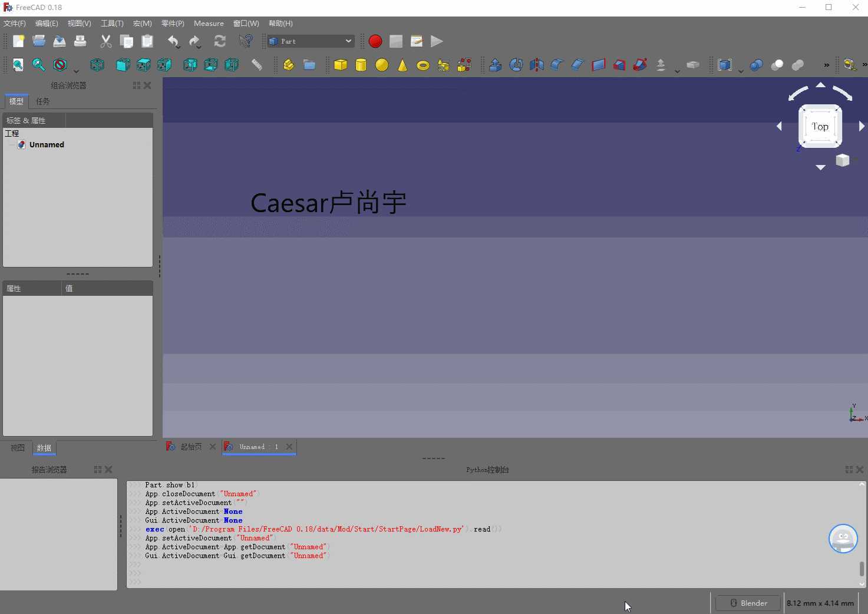
Task: Expand the Part tools toolbar overflow chevron
Action: tap(826, 65)
